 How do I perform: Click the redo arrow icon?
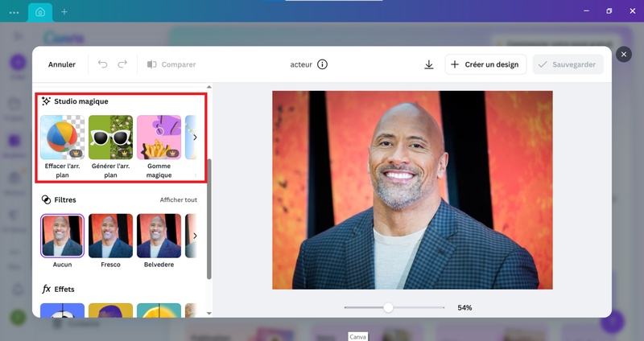coord(122,64)
